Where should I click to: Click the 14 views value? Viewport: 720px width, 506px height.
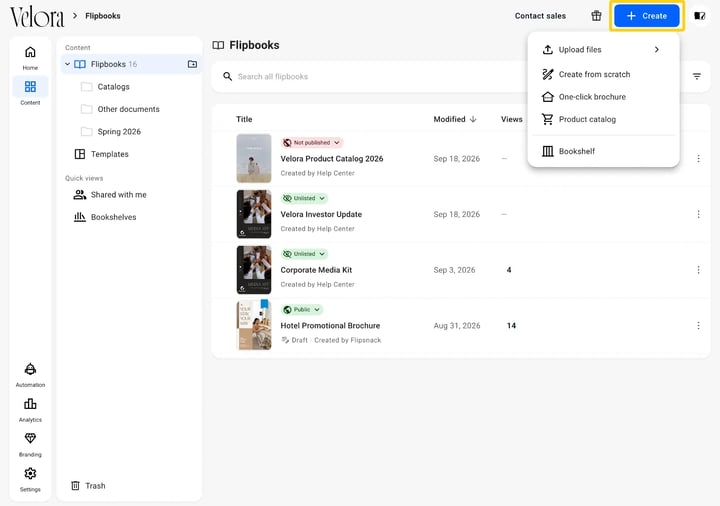click(x=511, y=326)
